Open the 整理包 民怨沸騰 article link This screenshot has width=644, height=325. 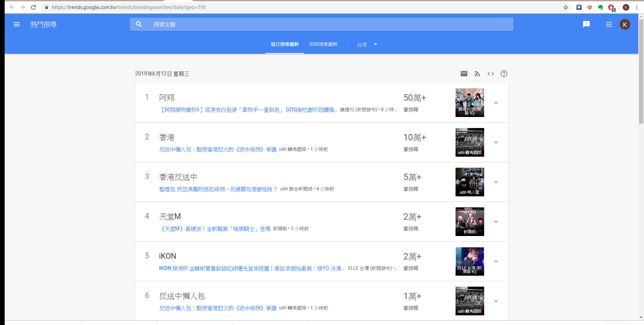tap(218, 189)
